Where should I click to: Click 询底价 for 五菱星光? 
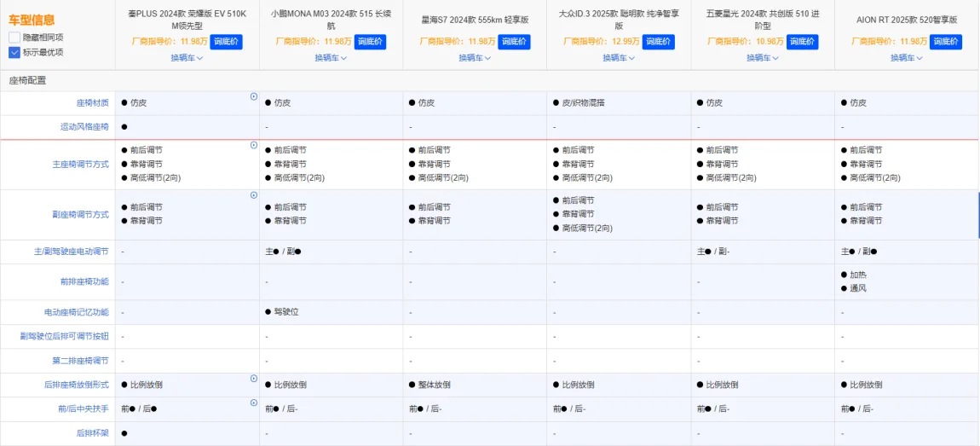[802, 42]
